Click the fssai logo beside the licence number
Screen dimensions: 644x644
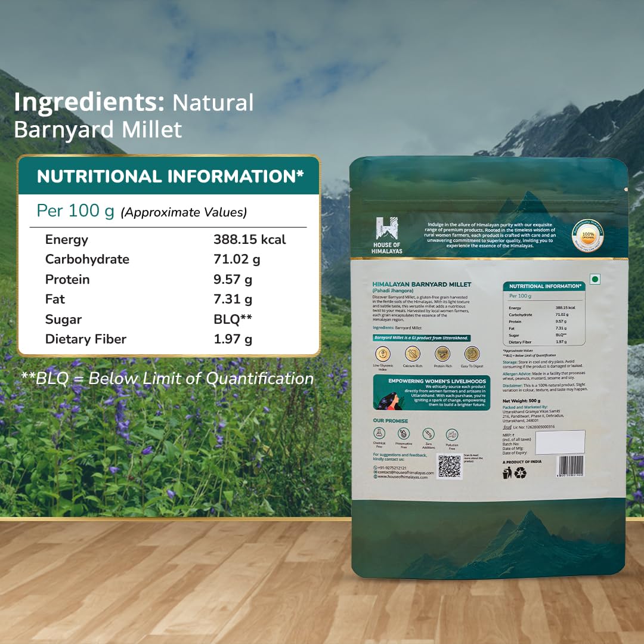coord(507,427)
